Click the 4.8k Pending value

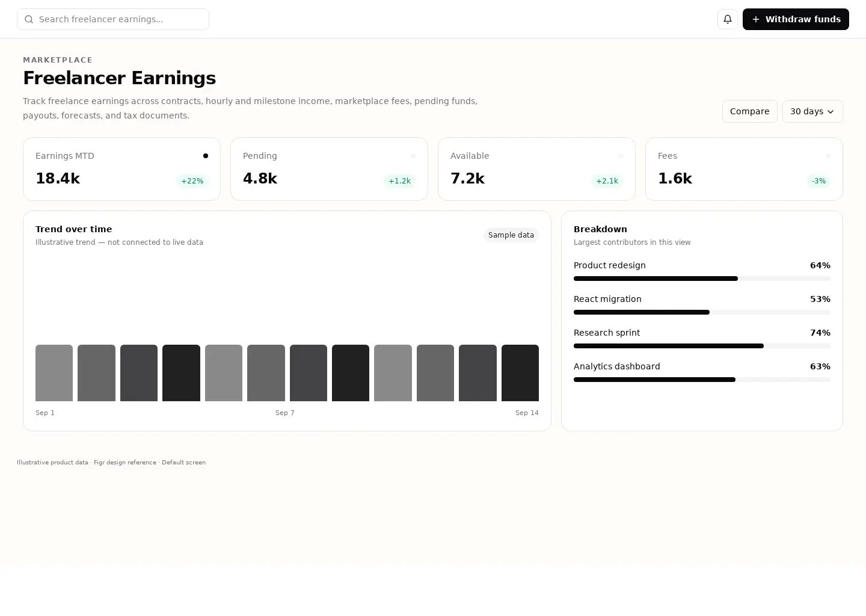coord(260,179)
